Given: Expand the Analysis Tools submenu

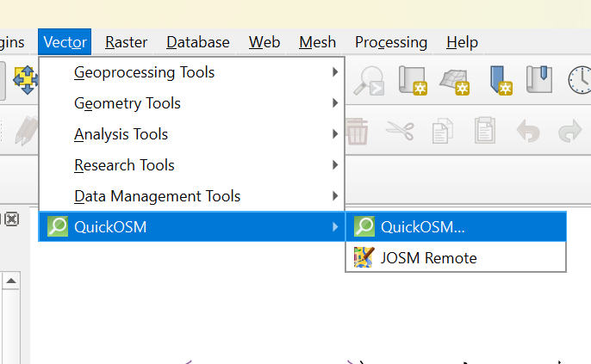Looking at the screenshot, I should tap(192, 134).
